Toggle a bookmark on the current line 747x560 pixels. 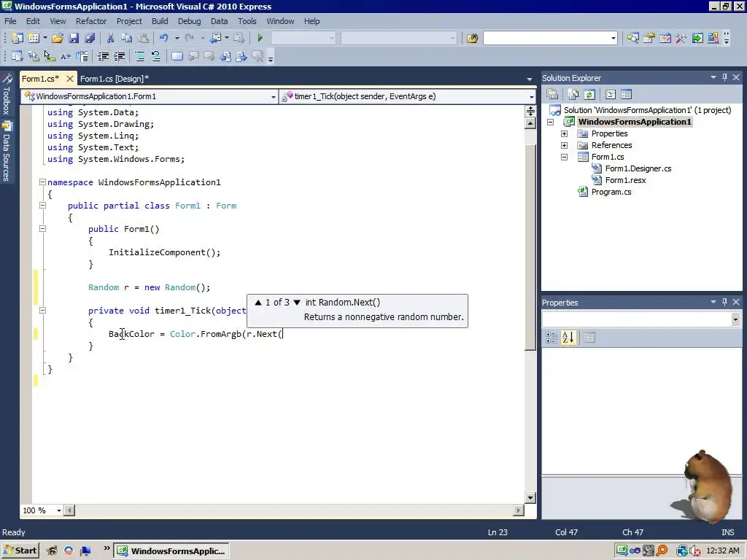(x=177, y=57)
